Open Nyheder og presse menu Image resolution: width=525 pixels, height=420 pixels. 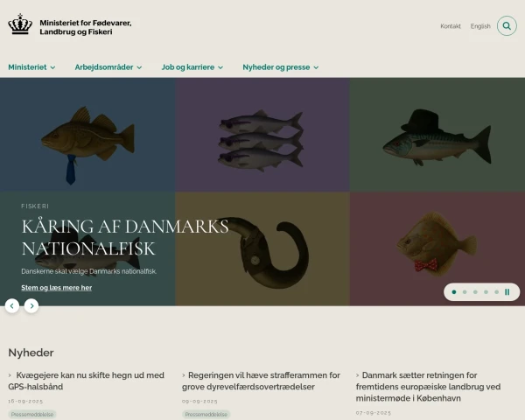(281, 67)
